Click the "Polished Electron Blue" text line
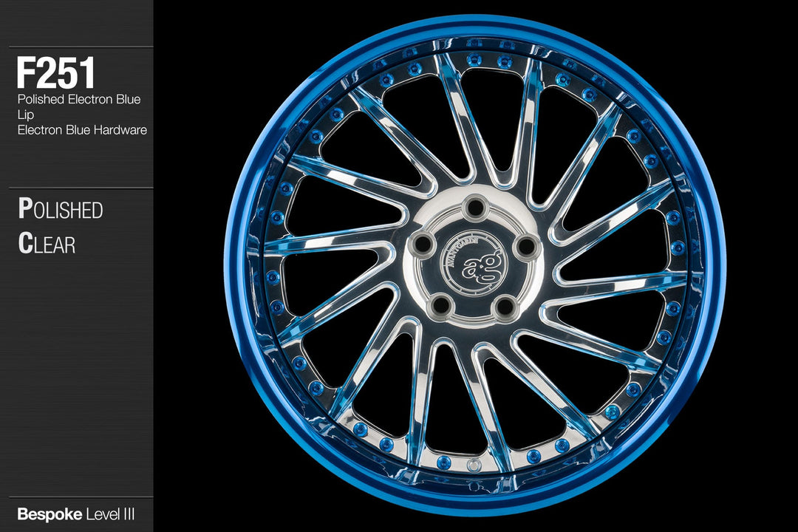The width and height of the screenshot is (798, 532). pyautogui.click(x=79, y=99)
